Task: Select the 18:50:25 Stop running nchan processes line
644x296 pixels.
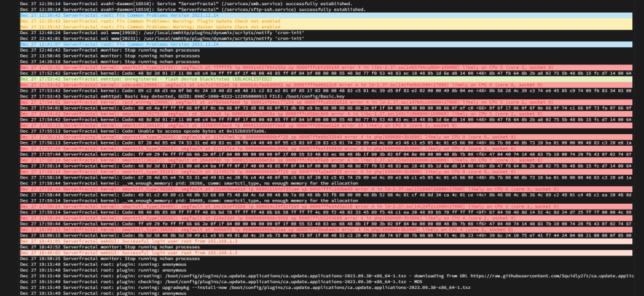Action: 110,259
